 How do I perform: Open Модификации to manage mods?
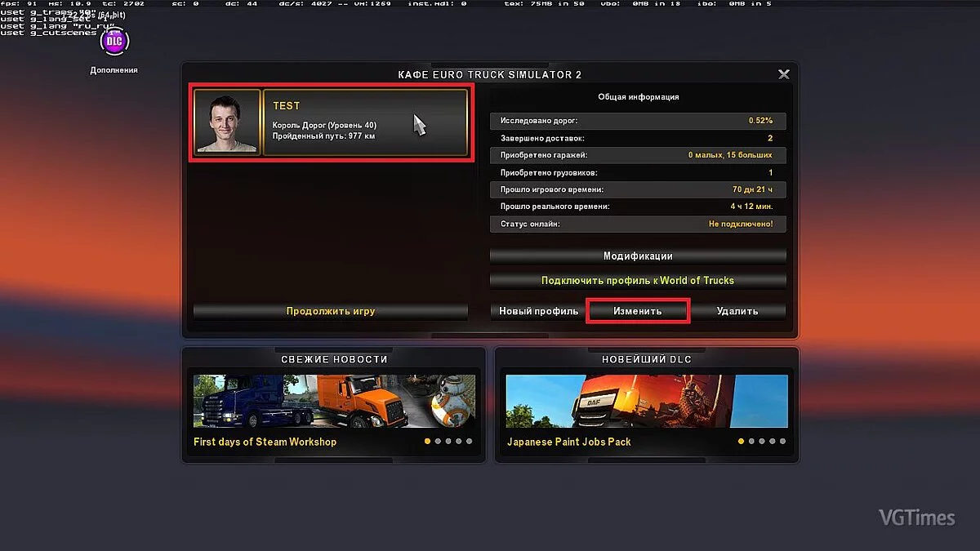point(637,256)
